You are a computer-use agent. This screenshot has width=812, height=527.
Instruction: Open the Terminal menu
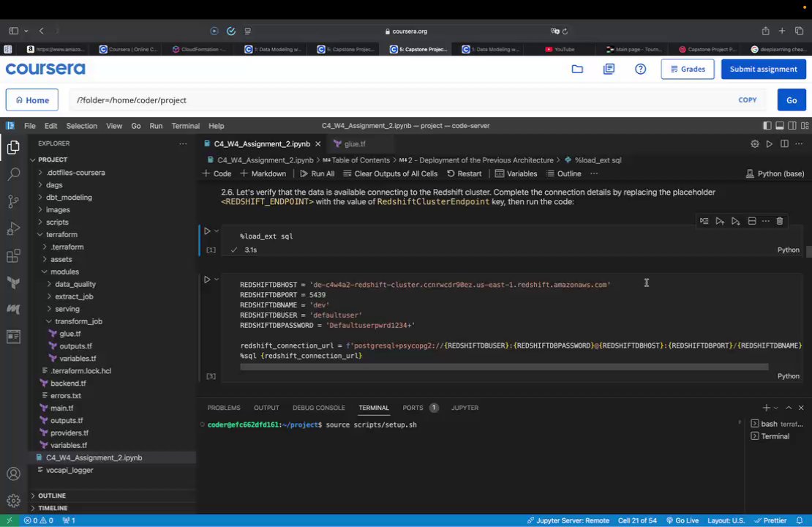[x=185, y=126]
